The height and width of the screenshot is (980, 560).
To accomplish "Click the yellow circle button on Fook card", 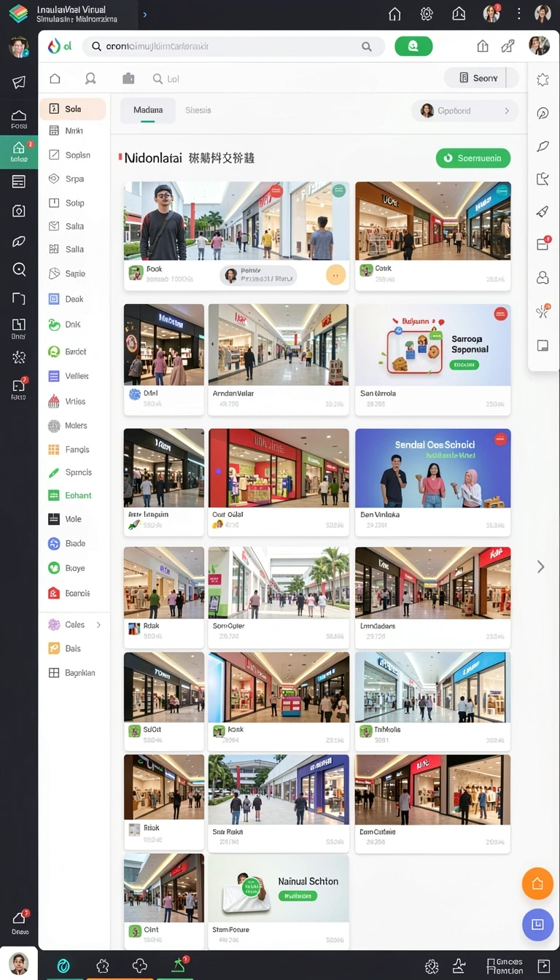I will tap(335, 275).
